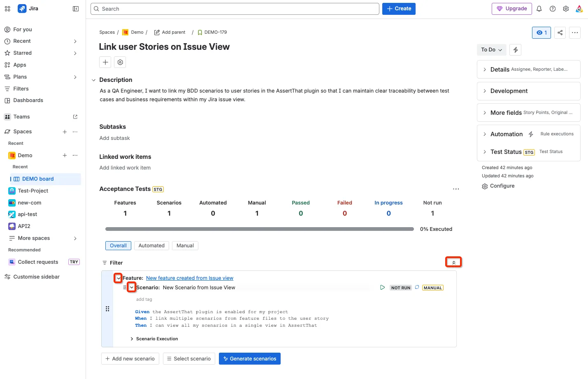Image resolution: width=588 pixels, height=379 pixels.
Task: Collapse the Scenario row chevron
Action: 131,287
